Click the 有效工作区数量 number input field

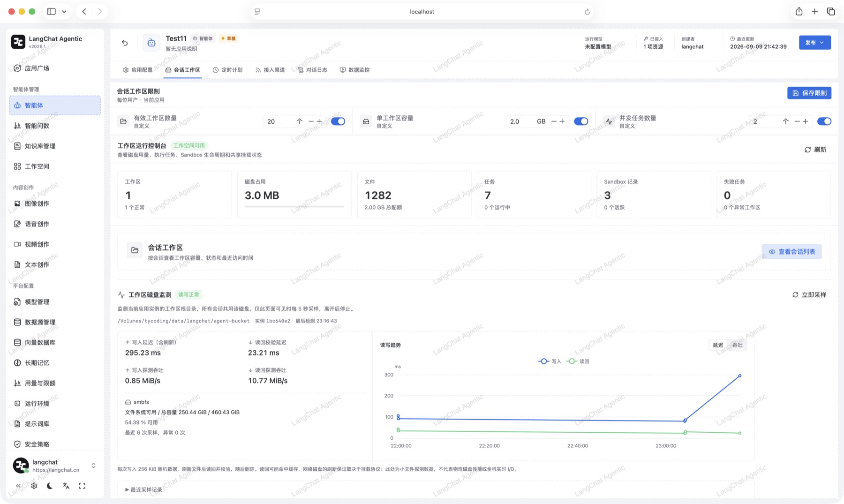279,121
